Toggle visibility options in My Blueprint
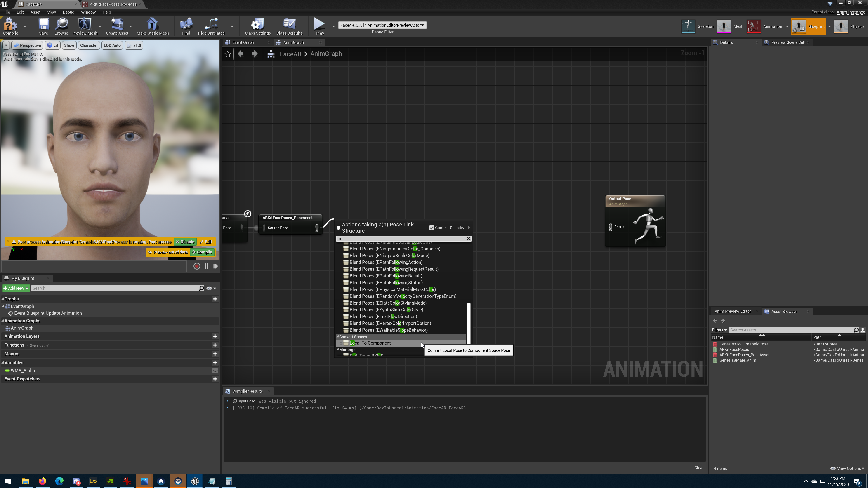The image size is (868, 488). (211, 288)
